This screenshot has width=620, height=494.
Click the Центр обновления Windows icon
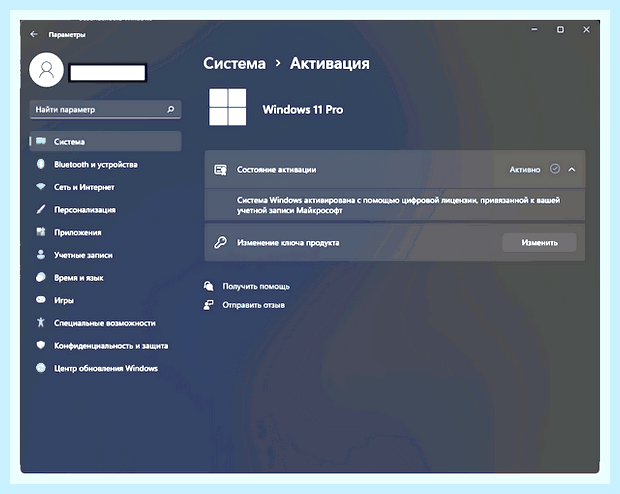41,368
